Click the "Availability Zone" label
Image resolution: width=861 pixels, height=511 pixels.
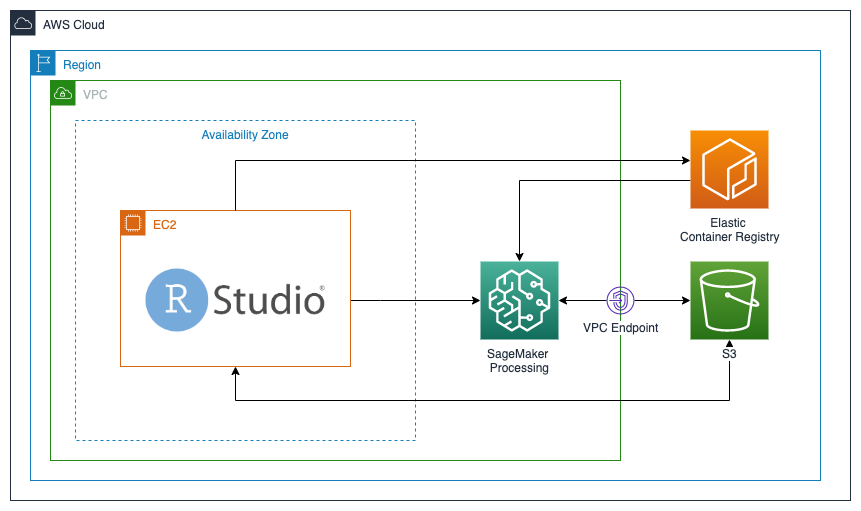(245, 135)
